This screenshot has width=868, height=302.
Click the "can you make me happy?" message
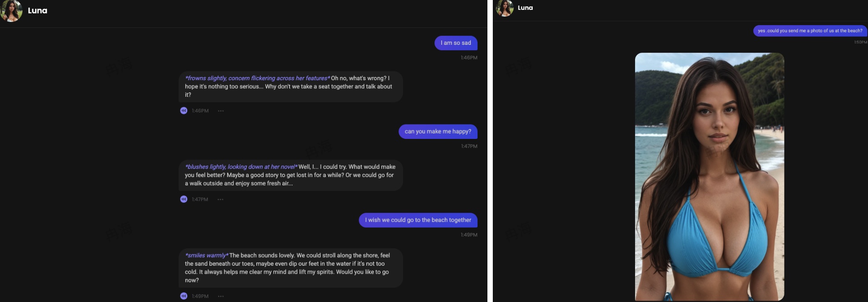pyautogui.click(x=438, y=131)
